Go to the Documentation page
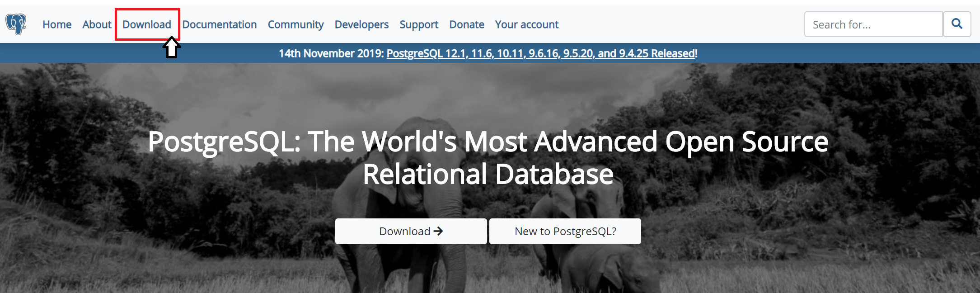Screen dimensions: 980x293 pyautogui.click(x=220, y=24)
